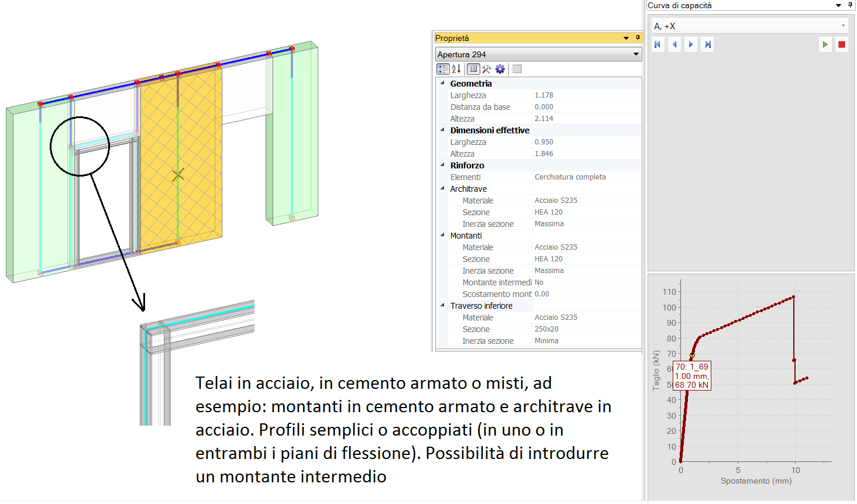Click the properties list view icon
Image resolution: width=857 pixels, height=504 pixels.
(x=473, y=69)
